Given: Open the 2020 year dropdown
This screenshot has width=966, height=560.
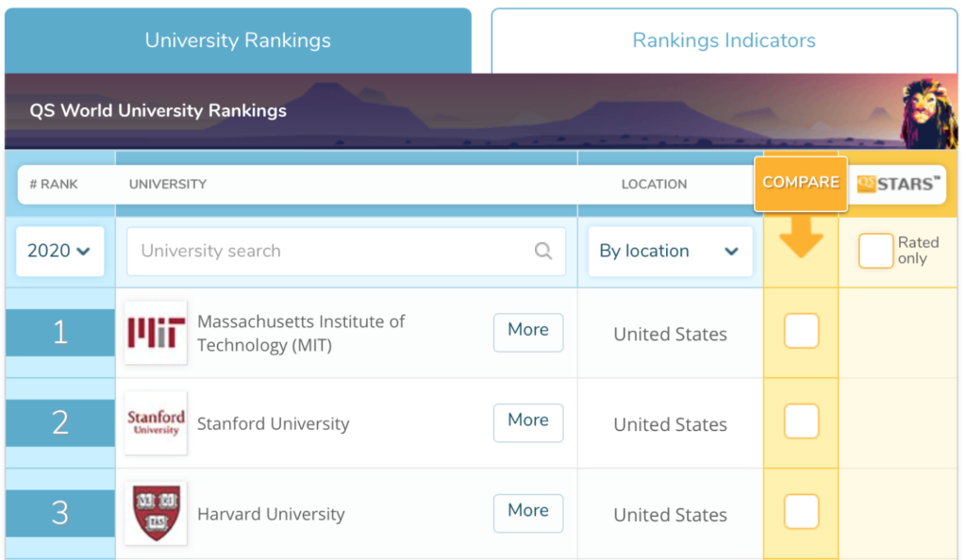Looking at the screenshot, I should pyautogui.click(x=59, y=251).
